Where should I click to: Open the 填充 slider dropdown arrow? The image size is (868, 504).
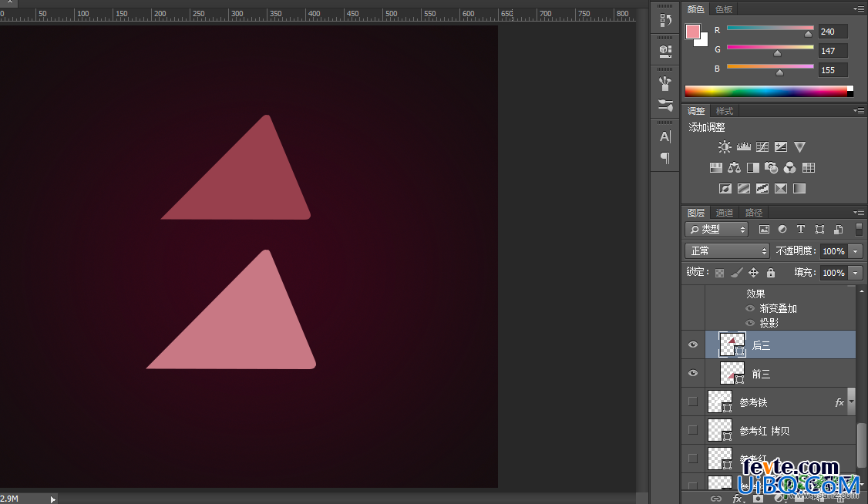click(x=856, y=273)
